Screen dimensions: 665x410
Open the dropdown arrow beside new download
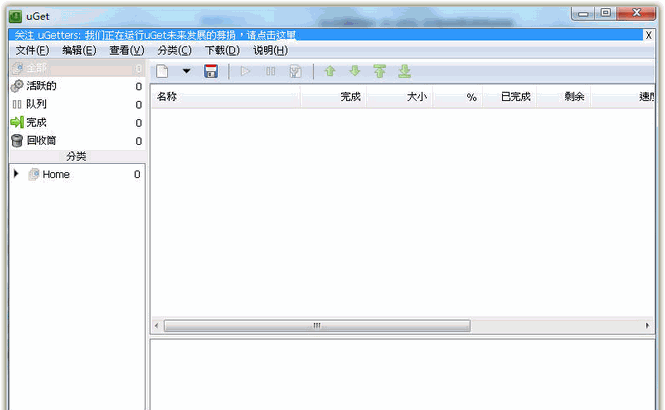click(186, 71)
